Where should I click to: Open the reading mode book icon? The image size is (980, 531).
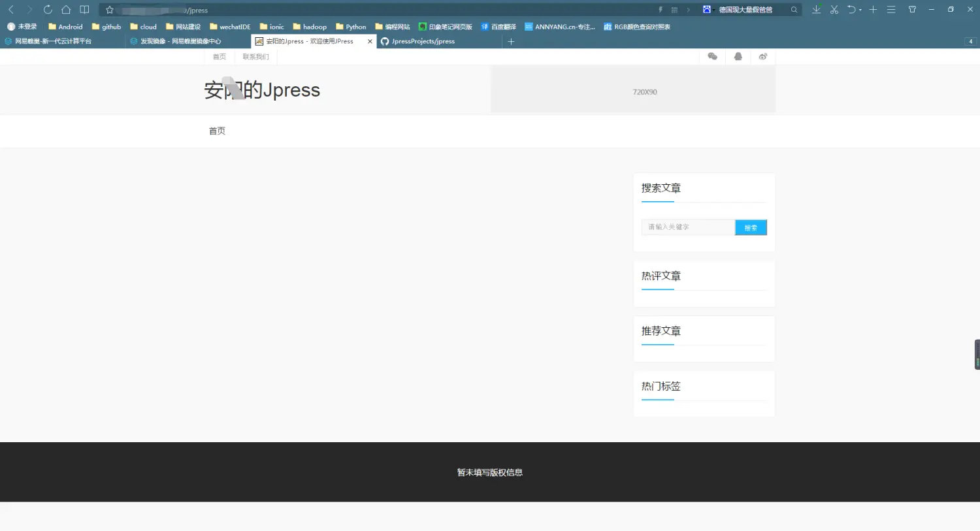point(84,10)
